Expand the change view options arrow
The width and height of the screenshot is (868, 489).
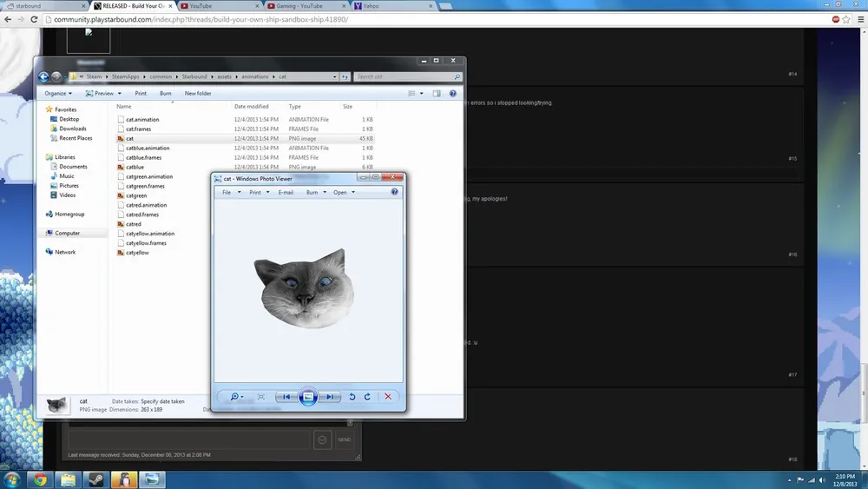(x=422, y=93)
